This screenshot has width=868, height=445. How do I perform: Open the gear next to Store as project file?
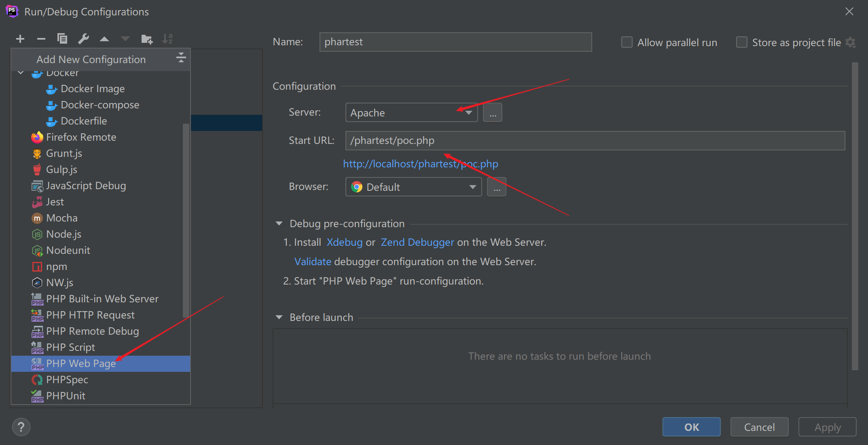click(851, 42)
